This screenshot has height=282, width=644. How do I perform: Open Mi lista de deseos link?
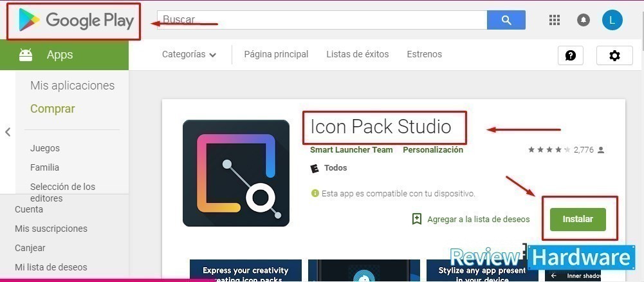(51, 267)
